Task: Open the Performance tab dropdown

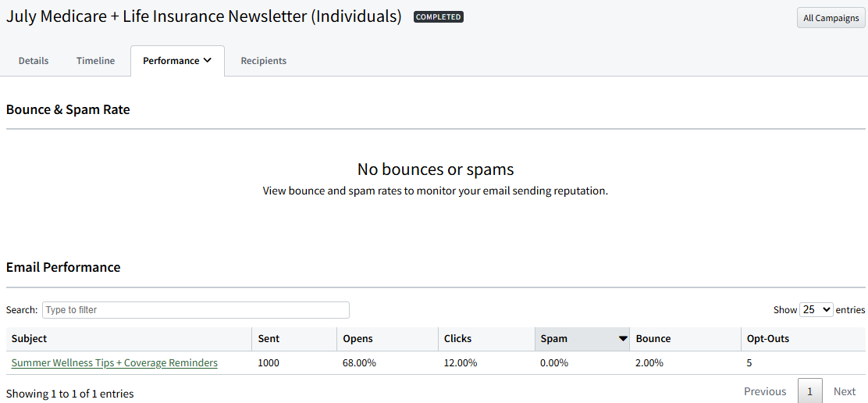Action: (177, 61)
